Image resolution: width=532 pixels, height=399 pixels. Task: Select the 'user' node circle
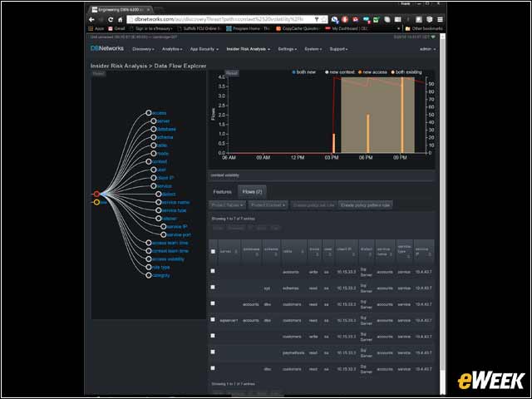(x=153, y=170)
